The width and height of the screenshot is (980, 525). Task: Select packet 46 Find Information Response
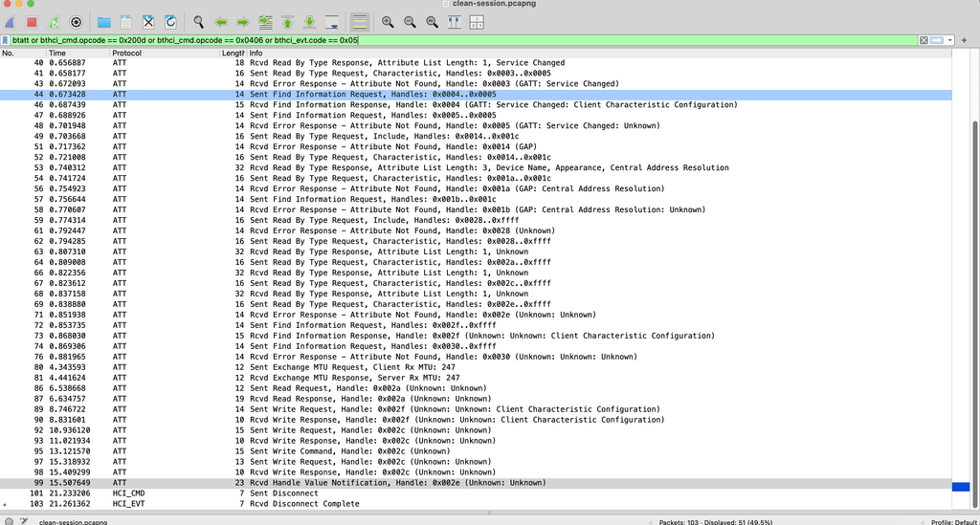(476, 105)
